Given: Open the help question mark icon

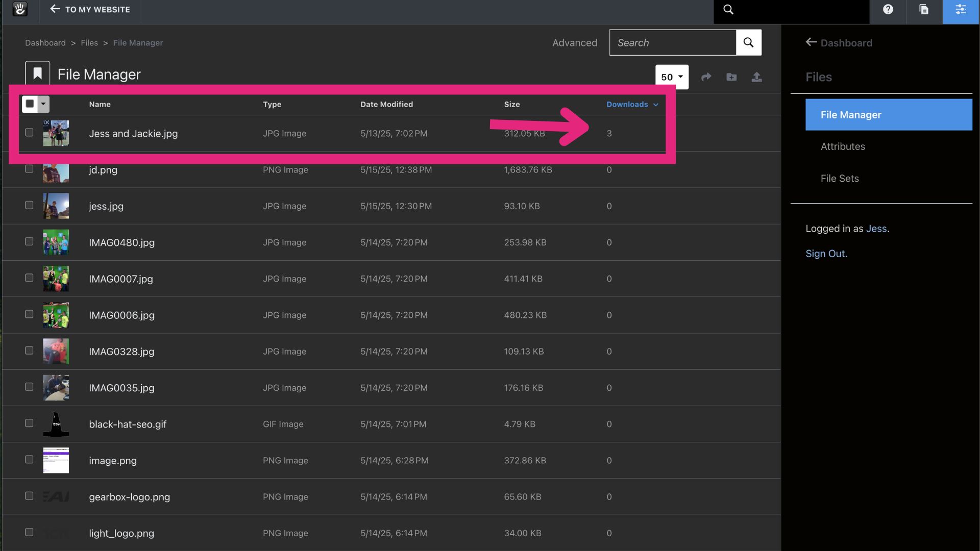Looking at the screenshot, I should pyautogui.click(x=888, y=10).
